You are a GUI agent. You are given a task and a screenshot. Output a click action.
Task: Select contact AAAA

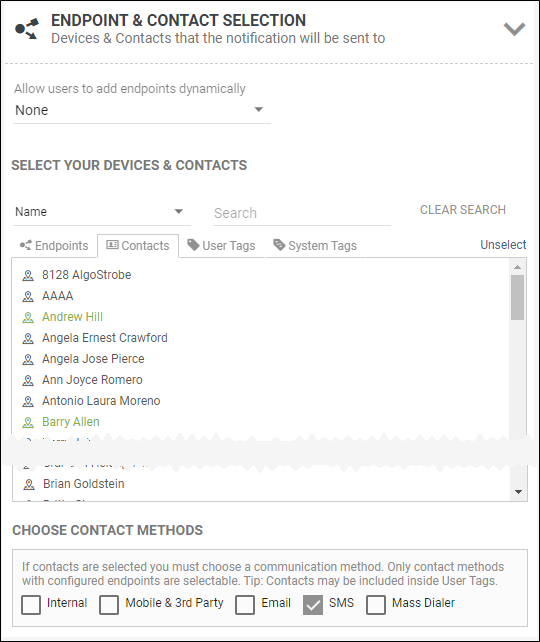(x=58, y=296)
